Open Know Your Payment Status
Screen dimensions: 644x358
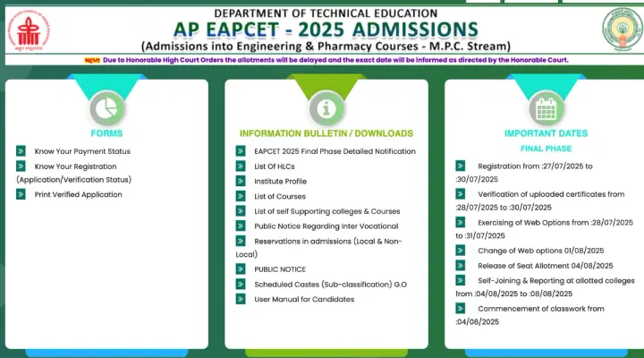tap(82, 151)
